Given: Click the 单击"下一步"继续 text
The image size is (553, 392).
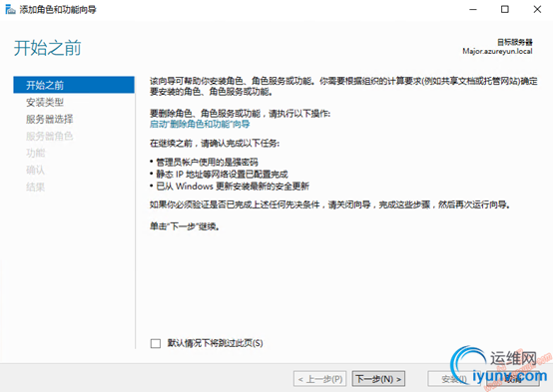Looking at the screenshot, I should tap(185, 226).
